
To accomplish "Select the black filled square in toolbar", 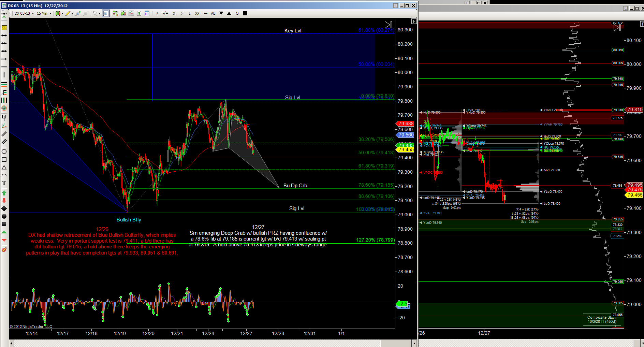I will click(245, 13).
